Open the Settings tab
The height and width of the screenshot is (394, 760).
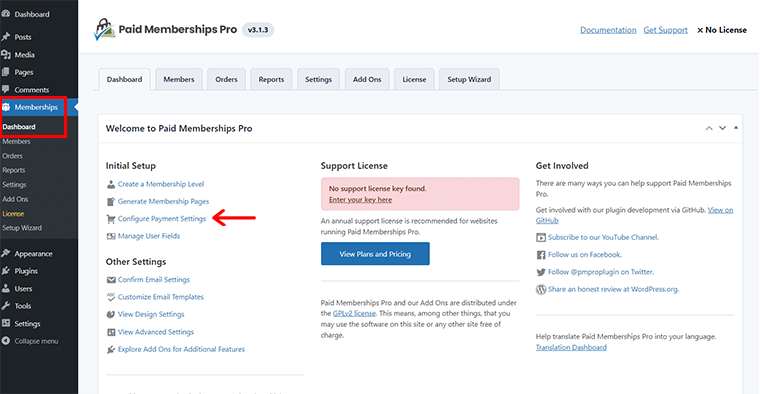click(x=318, y=79)
